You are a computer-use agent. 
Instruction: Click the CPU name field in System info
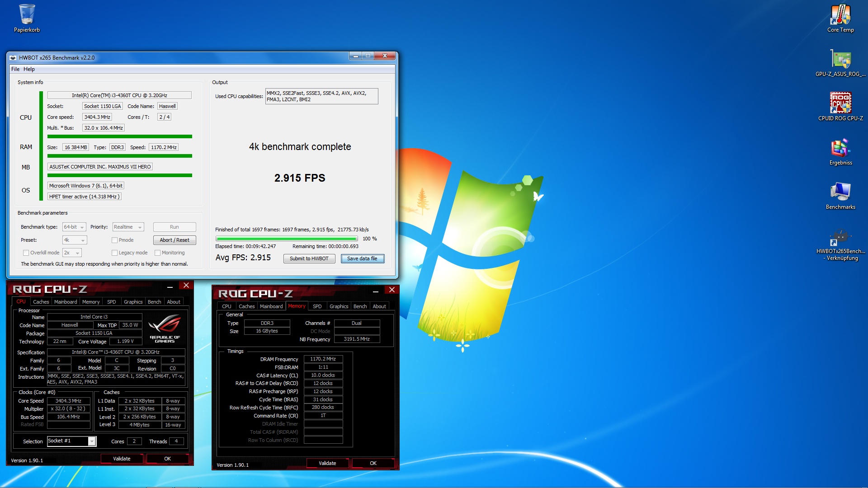119,95
